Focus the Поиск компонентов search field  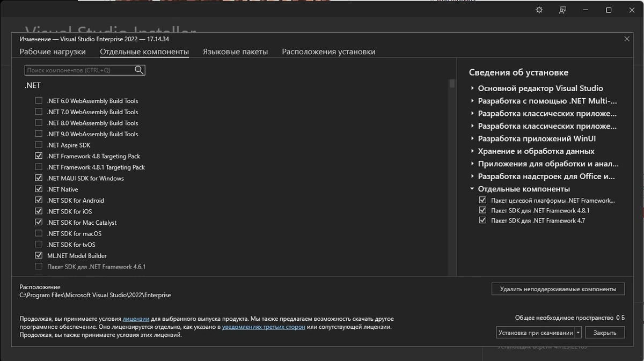coord(85,70)
